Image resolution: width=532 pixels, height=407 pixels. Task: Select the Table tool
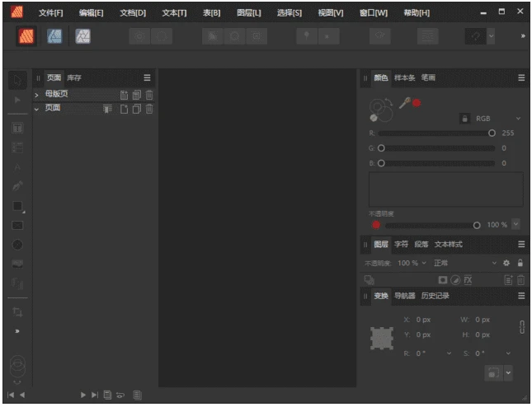17,147
